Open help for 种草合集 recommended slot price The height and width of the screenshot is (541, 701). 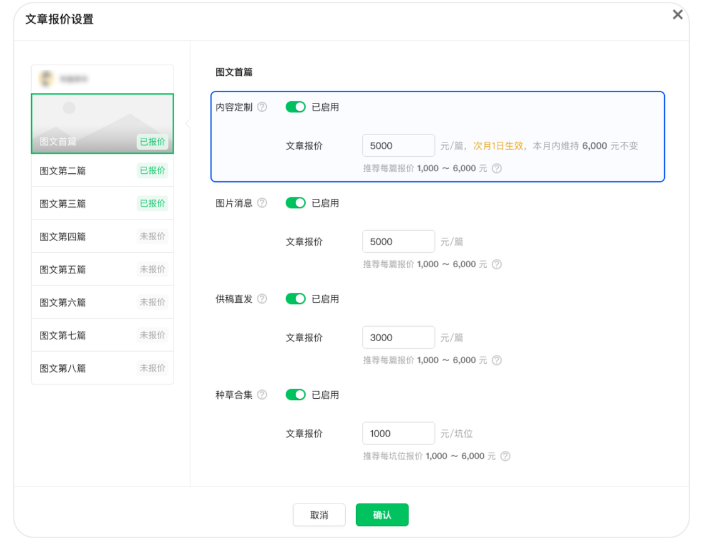(505, 456)
